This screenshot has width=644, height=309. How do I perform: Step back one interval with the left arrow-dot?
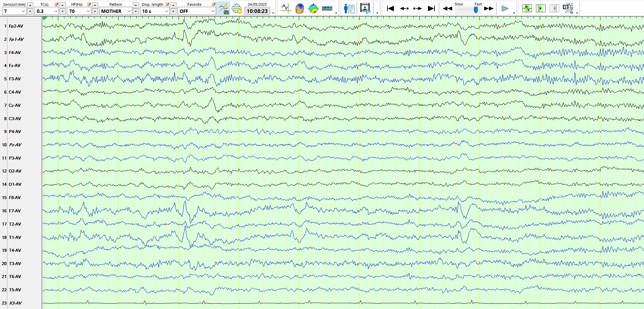coord(404,9)
